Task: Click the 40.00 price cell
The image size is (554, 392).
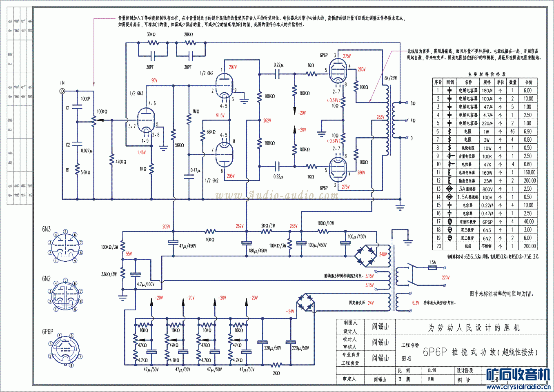Action: (529, 222)
